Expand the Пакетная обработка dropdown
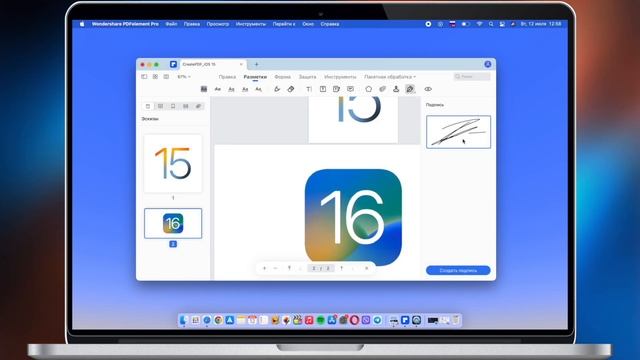The image size is (640, 360). point(390,77)
